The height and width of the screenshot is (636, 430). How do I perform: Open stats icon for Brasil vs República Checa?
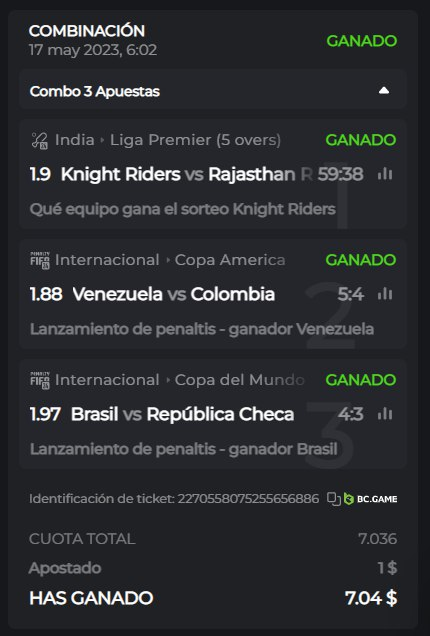[385, 414]
